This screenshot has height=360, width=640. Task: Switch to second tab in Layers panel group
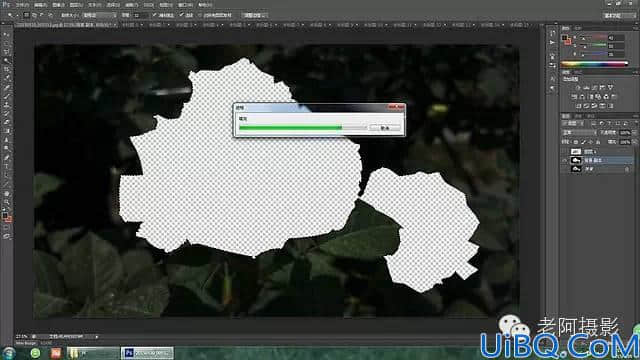579,116
